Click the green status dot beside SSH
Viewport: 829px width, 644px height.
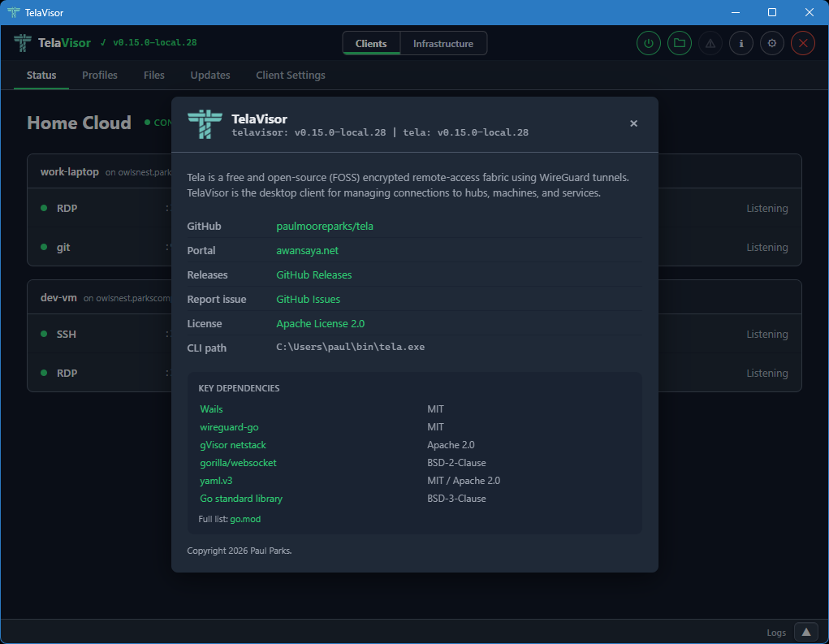[44, 334]
